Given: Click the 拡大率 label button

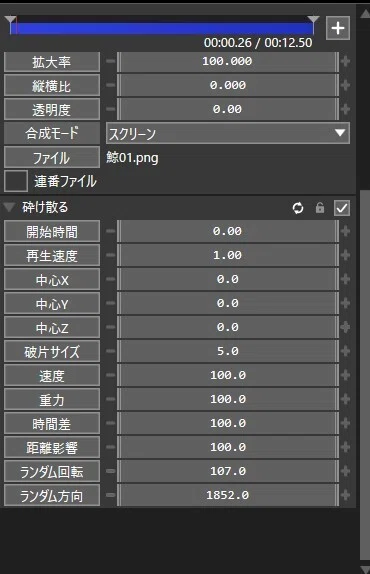Looking at the screenshot, I should pos(52,62).
